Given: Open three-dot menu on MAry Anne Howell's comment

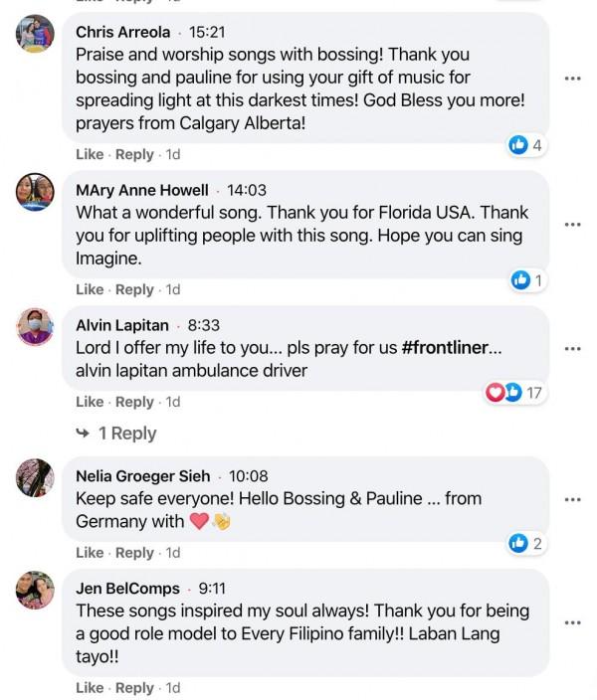Looking at the screenshot, I should (571, 224).
